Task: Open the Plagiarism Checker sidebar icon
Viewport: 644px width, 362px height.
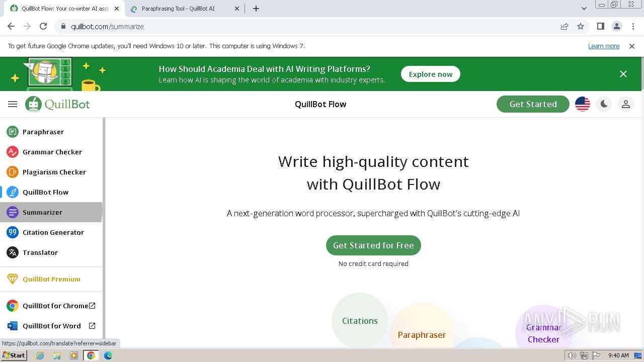Action: tap(13, 172)
